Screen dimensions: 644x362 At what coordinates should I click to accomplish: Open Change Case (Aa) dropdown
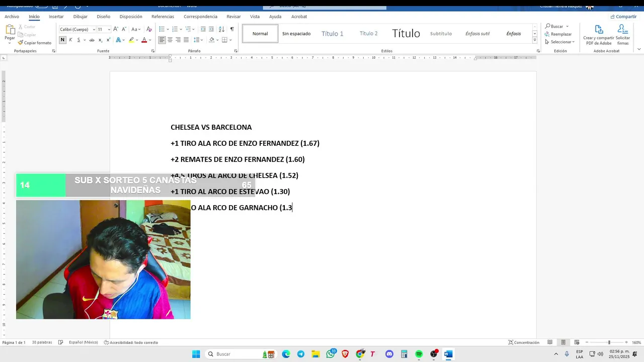coord(135,29)
